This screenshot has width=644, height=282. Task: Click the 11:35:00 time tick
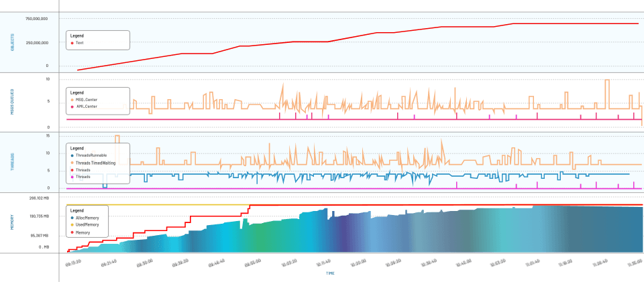click(636, 263)
